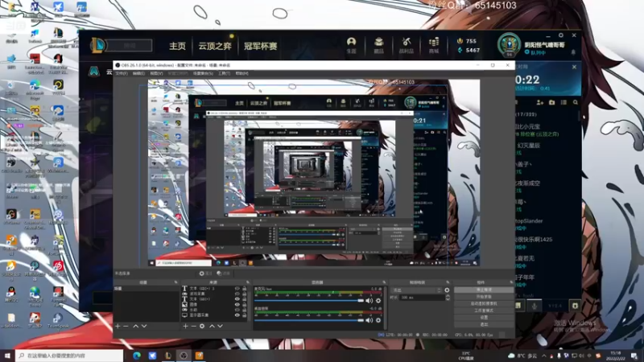Open 麦克风/Aux audio settings gear

378,301
